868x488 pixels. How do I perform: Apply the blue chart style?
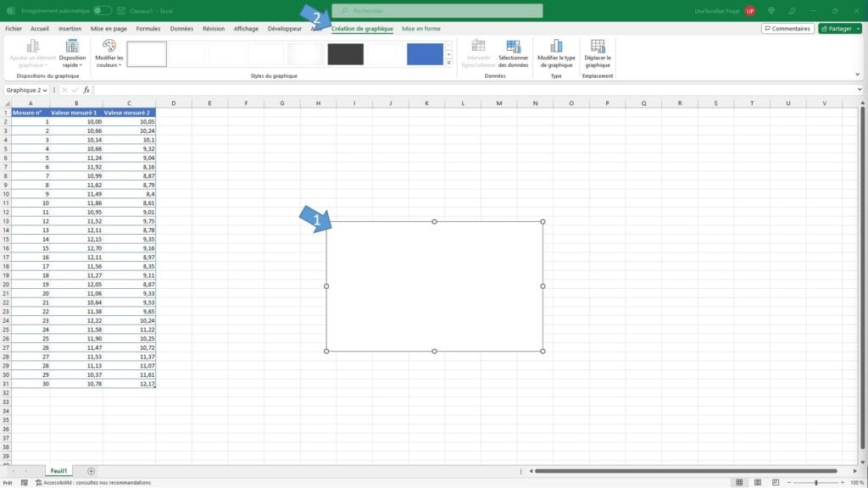(x=426, y=54)
